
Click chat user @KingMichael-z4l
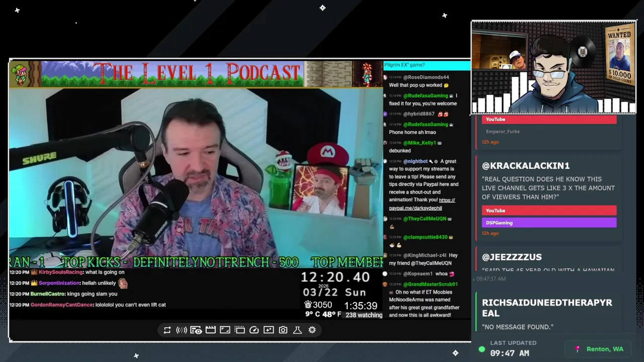(x=425, y=255)
